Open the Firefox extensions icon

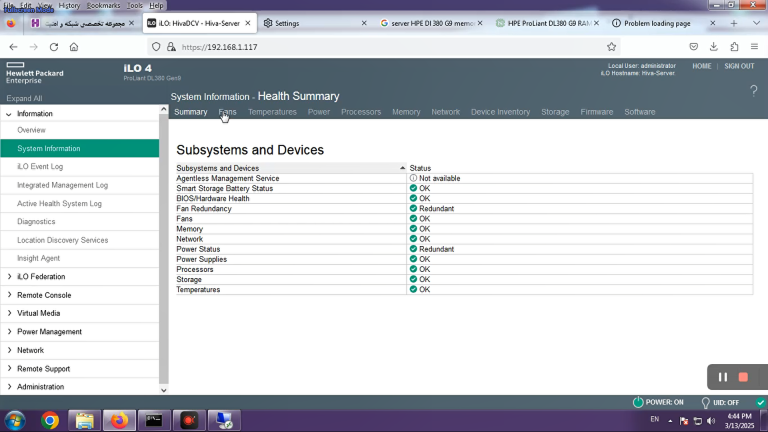(x=734, y=47)
